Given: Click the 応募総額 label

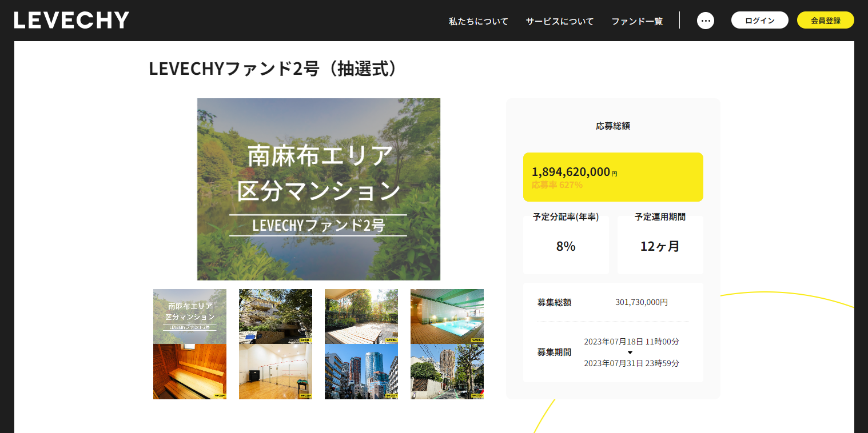Looking at the screenshot, I should pos(613,126).
